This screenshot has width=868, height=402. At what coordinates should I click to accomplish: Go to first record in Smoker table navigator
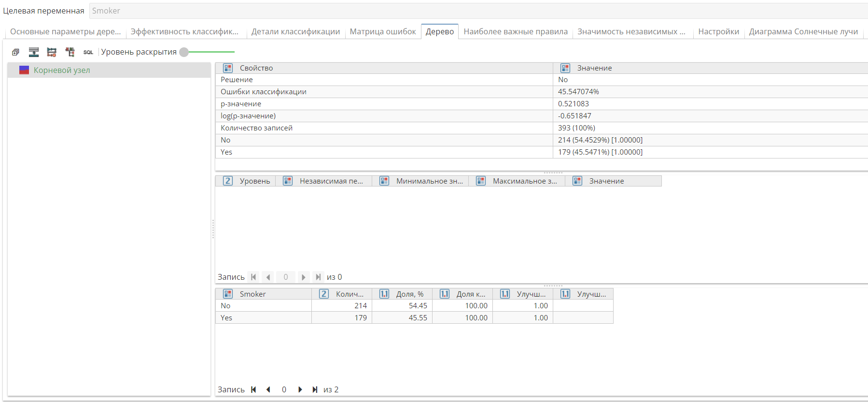pos(253,389)
